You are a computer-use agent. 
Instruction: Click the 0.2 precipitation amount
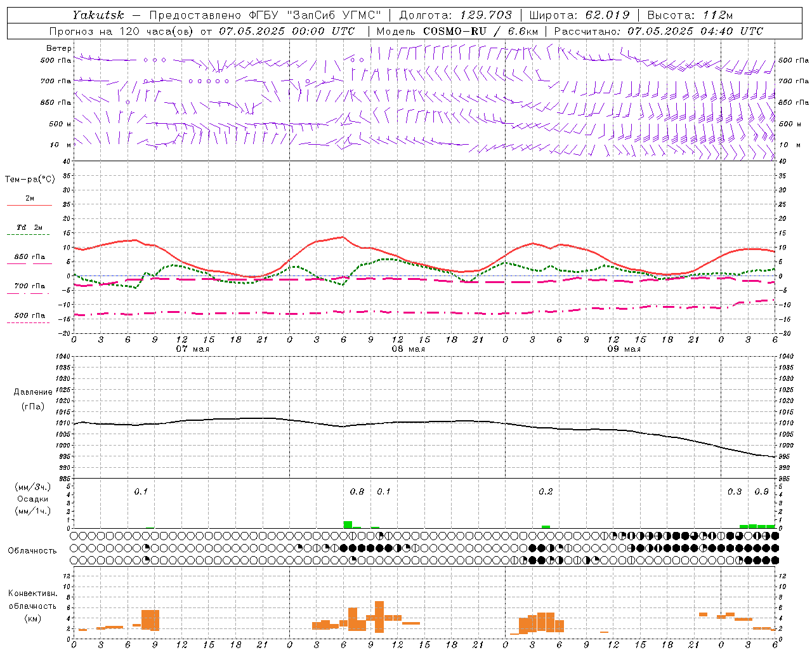coord(546,492)
